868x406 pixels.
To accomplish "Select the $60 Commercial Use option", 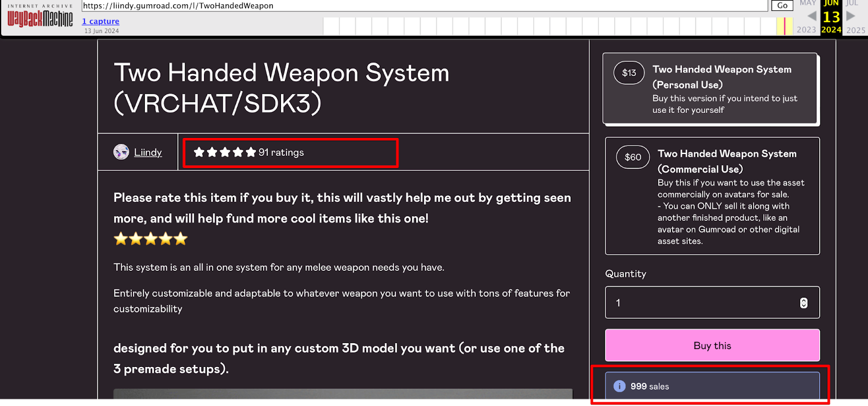I will click(x=712, y=196).
